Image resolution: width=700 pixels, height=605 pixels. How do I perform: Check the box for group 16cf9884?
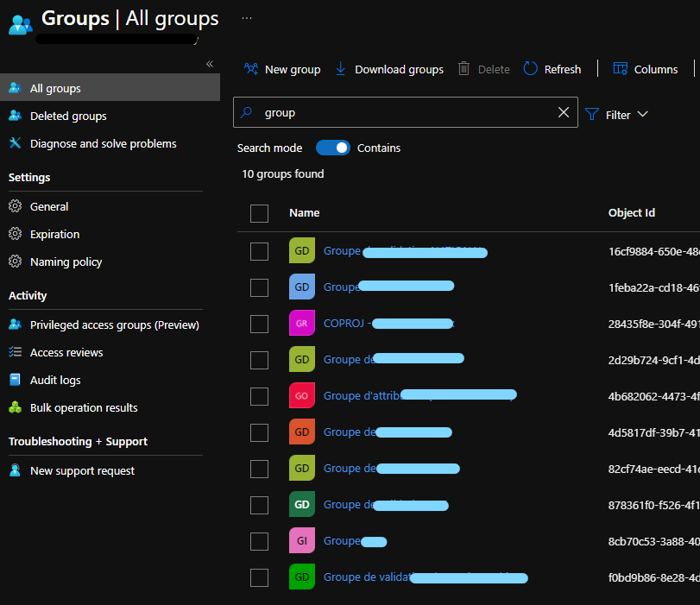[260, 251]
